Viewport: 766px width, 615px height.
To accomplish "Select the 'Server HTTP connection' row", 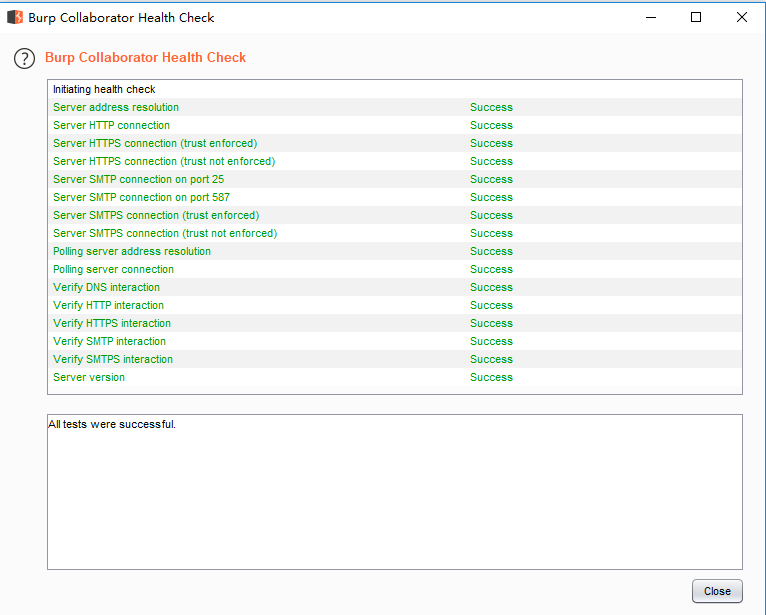I will coord(395,125).
